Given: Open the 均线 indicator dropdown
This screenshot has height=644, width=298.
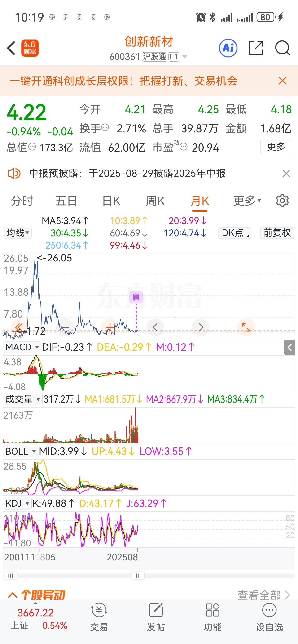Looking at the screenshot, I should [x=18, y=233].
